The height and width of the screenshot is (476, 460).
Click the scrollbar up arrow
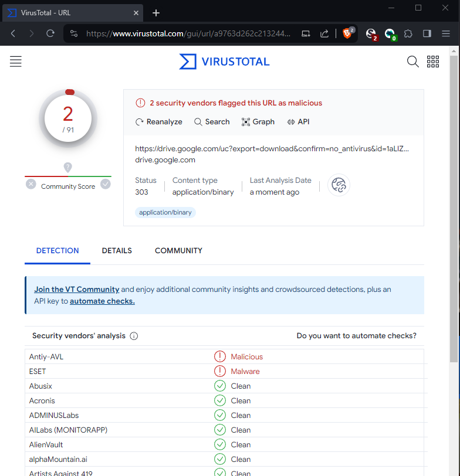[x=454, y=50]
